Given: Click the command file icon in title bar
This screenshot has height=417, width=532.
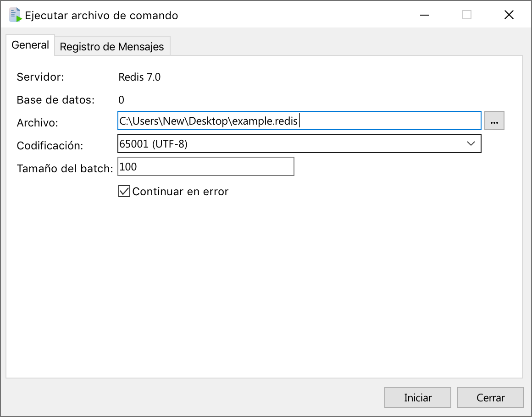Looking at the screenshot, I should coord(16,15).
